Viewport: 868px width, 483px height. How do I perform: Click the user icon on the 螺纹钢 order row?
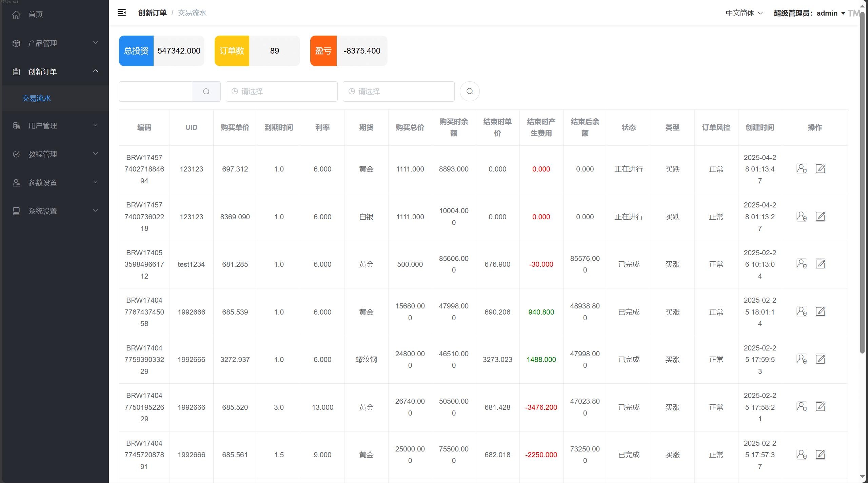pyautogui.click(x=802, y=359)
